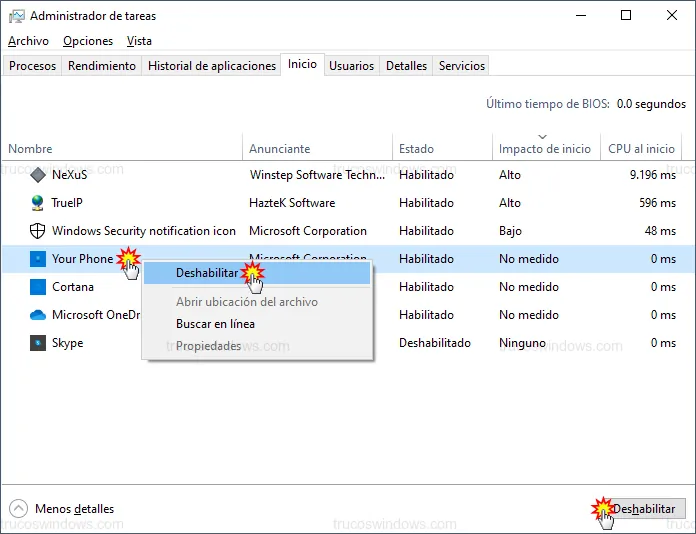
Task: Select the Skype startup icon
Action: pos(38,343)
